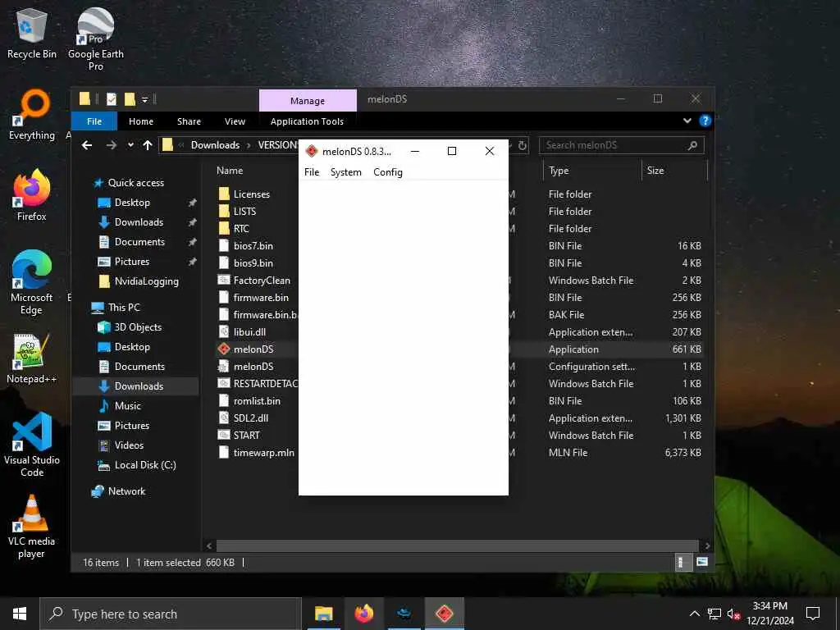Screen dimensions: 840x630
Task: Select Music under This PC
Action: [x=127, y=406]
